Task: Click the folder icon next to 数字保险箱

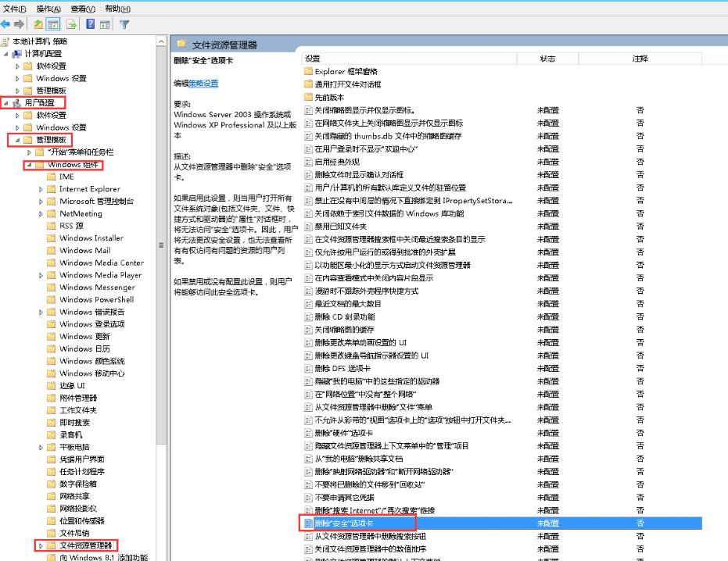Action: click(52, 484)
